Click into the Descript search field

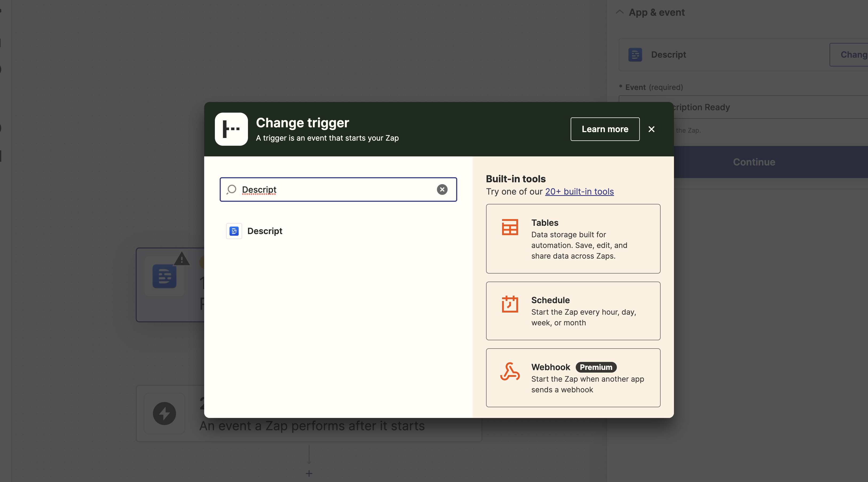click(x=337, y=189)
